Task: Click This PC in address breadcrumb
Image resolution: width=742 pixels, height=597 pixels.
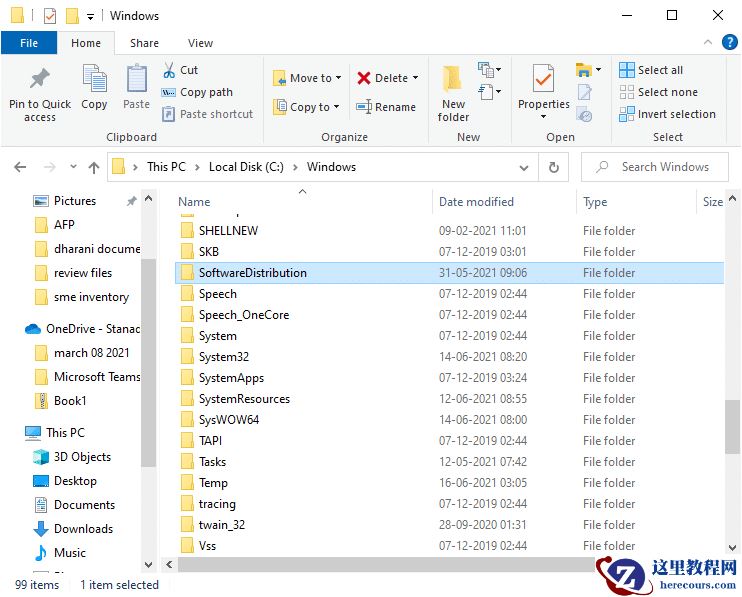Action: click(166, 167)
